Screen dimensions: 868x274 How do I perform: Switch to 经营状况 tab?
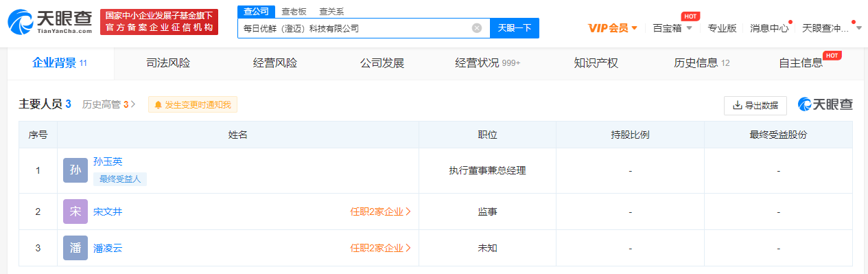[x=488, y=63]
